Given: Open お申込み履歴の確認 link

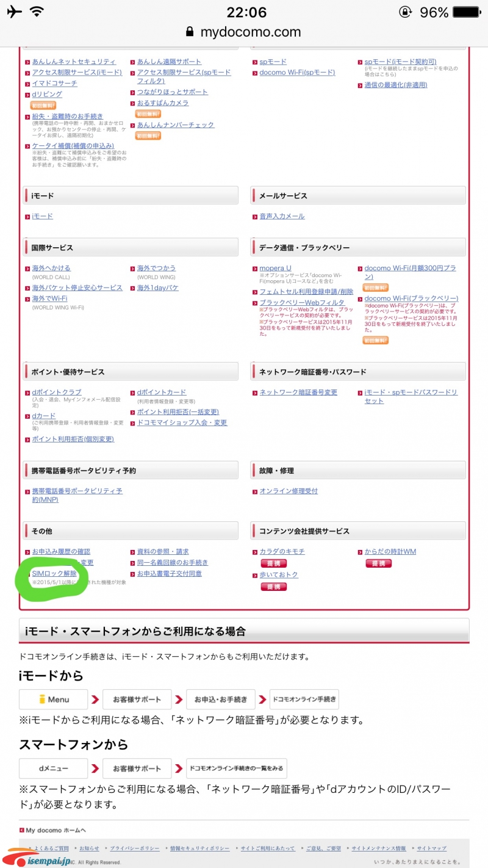Looking at the screenshot, I should point(61,551).
